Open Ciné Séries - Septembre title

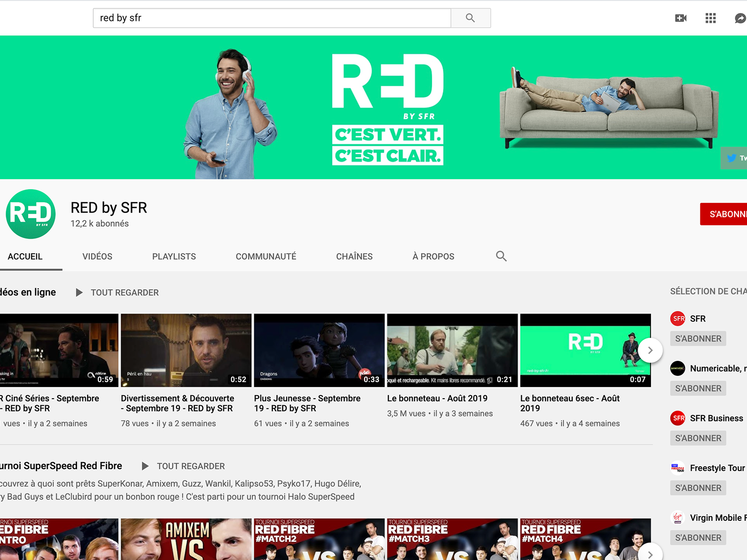[x=49, y=403]
